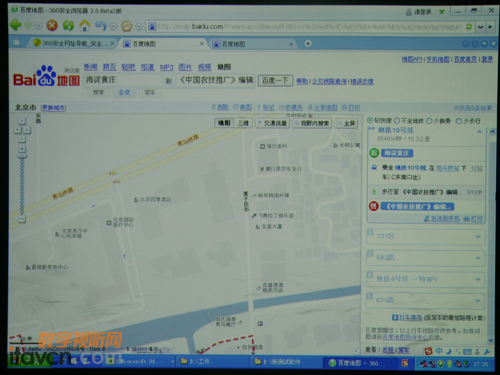Collapse the 地铁10号线 route details

[x=479, y=131]
